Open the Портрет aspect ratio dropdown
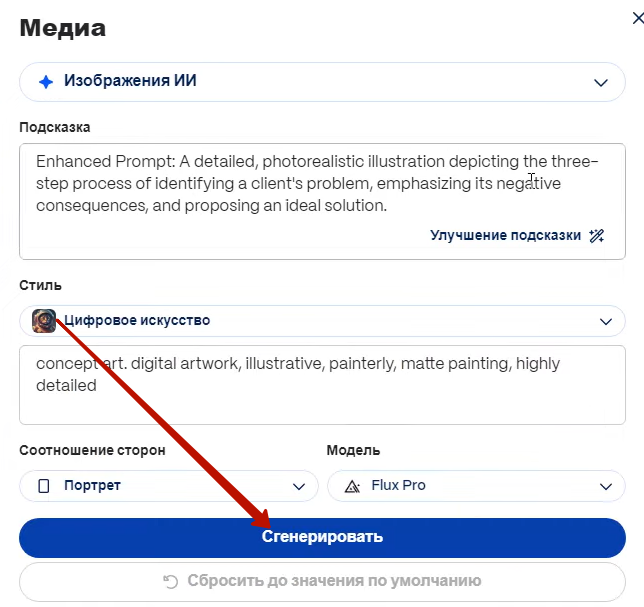 point(169,486)
